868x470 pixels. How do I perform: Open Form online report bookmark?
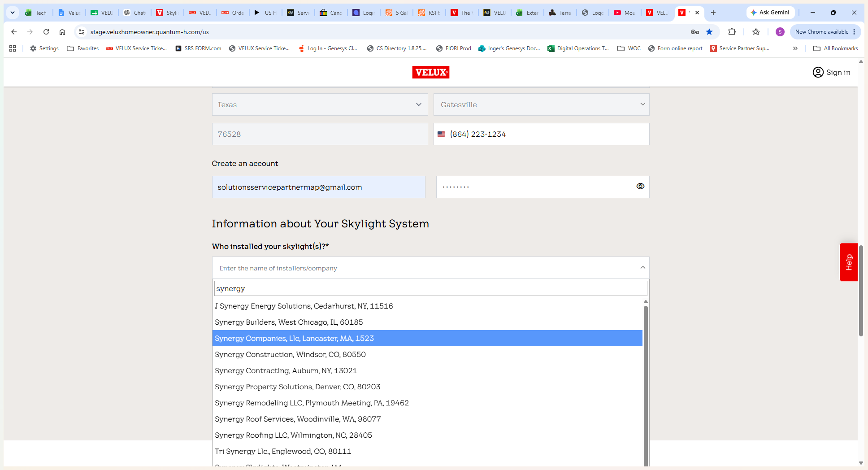[675, 48]
